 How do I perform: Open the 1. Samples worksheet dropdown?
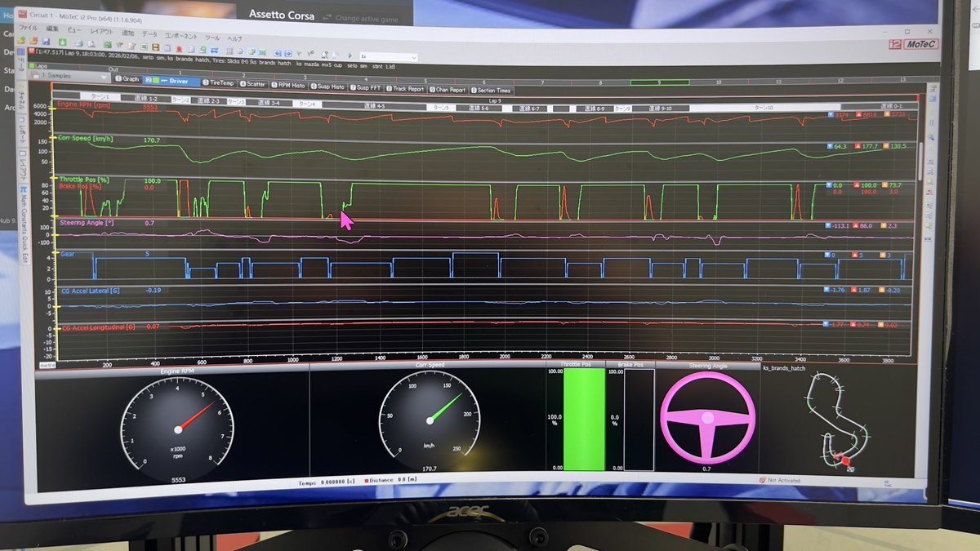(70, 76)
